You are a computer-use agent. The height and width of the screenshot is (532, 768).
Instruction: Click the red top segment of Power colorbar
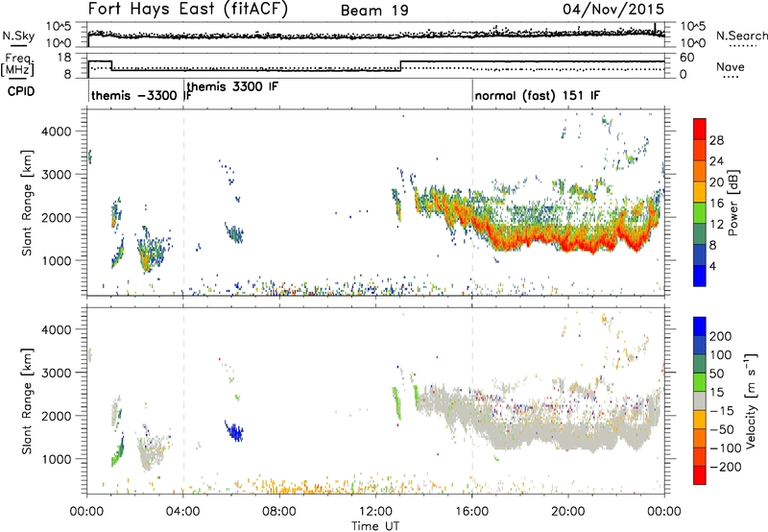pos(700,129)
